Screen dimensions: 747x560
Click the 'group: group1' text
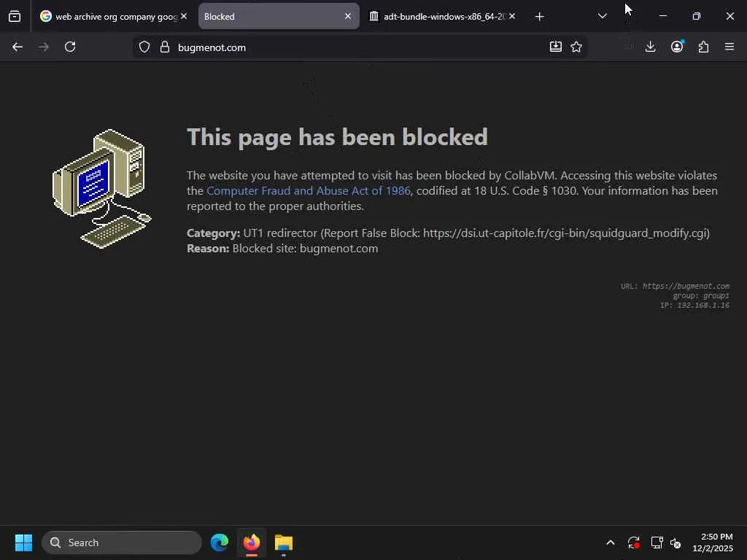[701, 296]
